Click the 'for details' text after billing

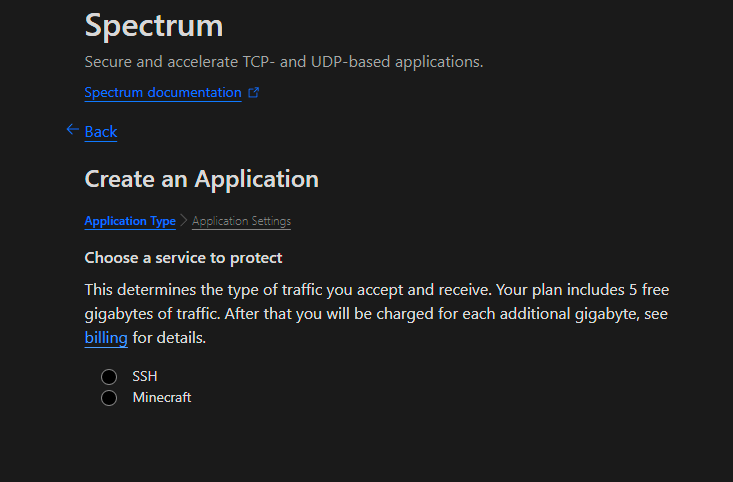click(x=168, y=338)
